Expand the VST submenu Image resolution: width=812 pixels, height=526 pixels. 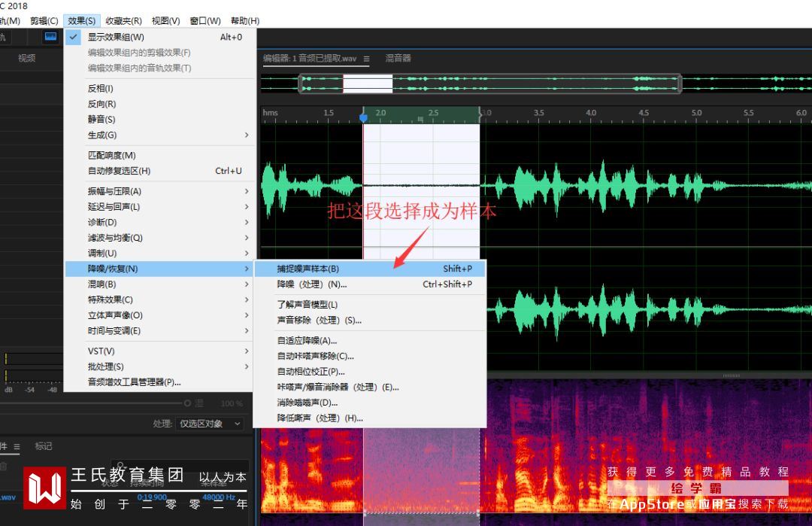coord(160,351)
